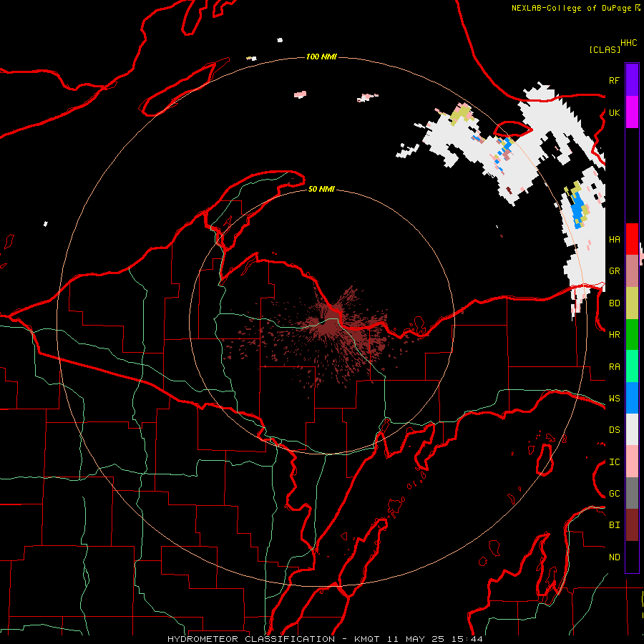Click the ND legend label
The height and width of the screenshot is (644, 644).
coord(614,557)
